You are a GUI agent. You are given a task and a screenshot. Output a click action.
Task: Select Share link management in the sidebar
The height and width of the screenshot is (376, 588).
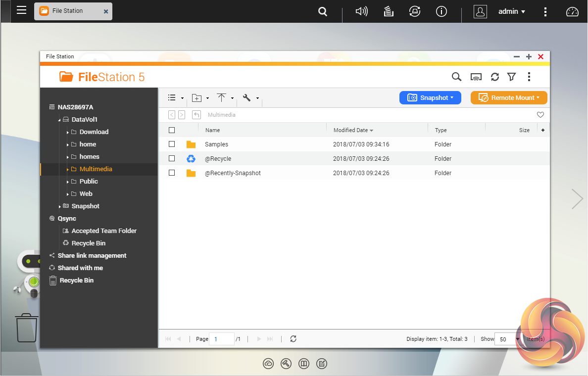pos(92,255)
